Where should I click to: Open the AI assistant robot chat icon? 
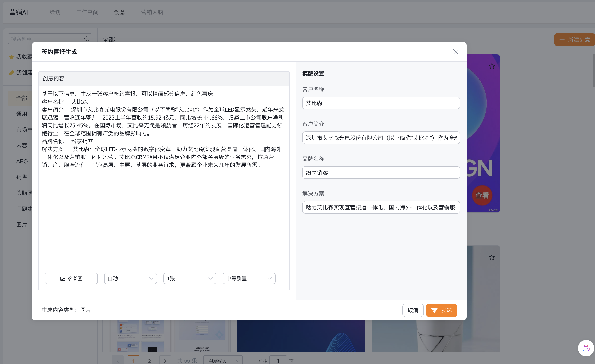click(586, 348)
